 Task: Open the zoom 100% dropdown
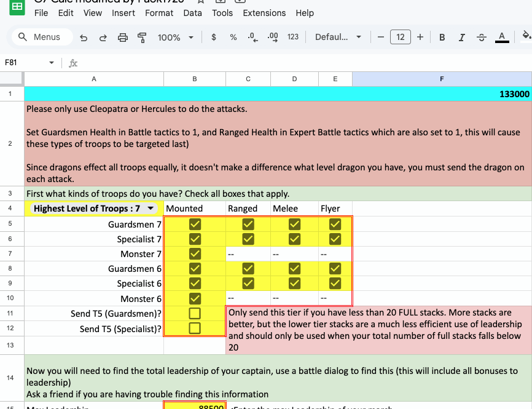[x=175, y=38]
